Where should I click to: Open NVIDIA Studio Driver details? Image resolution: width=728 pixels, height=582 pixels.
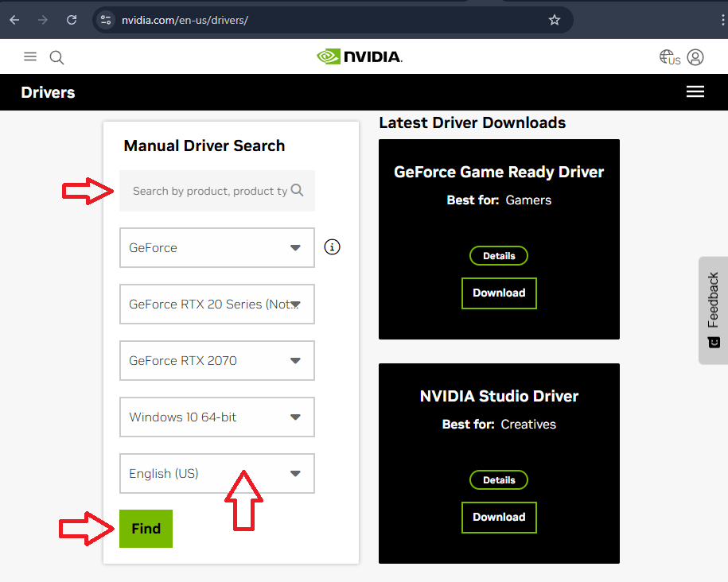click(499, 479)
